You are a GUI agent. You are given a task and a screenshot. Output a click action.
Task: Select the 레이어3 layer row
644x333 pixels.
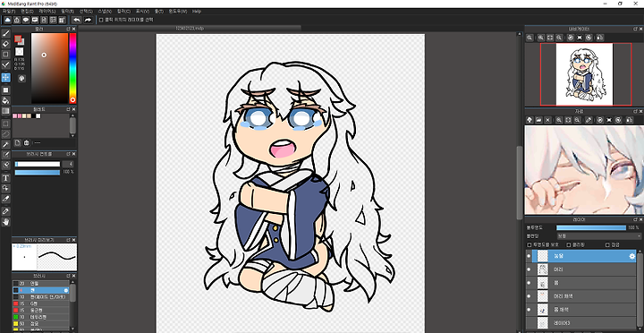pyautogui.click(x=580, y=322)
